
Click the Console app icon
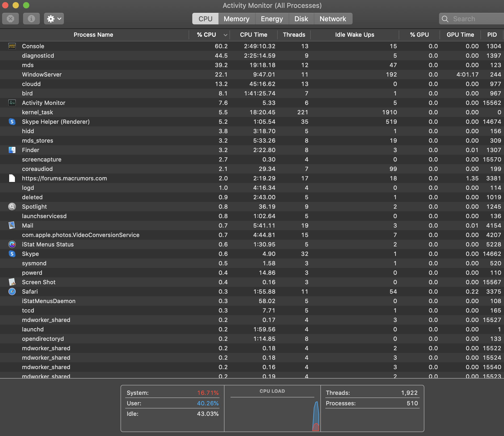point(12,46)
